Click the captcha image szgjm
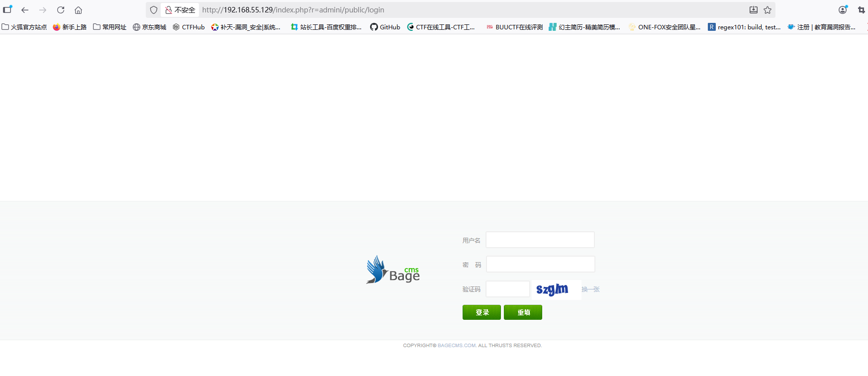 556,289
